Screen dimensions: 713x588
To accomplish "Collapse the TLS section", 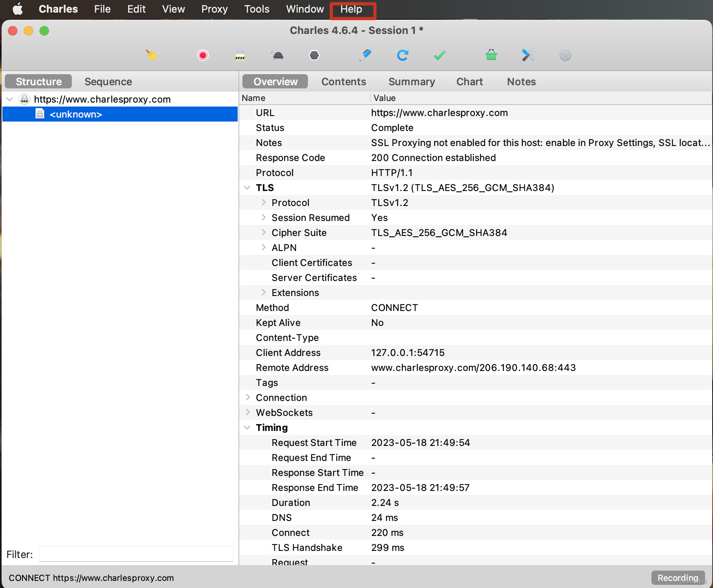I will (x=248, y=187).
